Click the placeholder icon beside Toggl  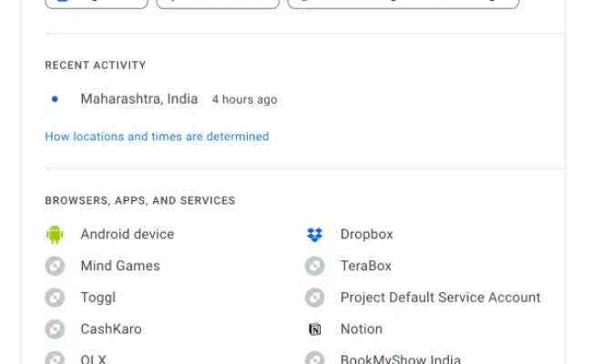coord(55,298)
